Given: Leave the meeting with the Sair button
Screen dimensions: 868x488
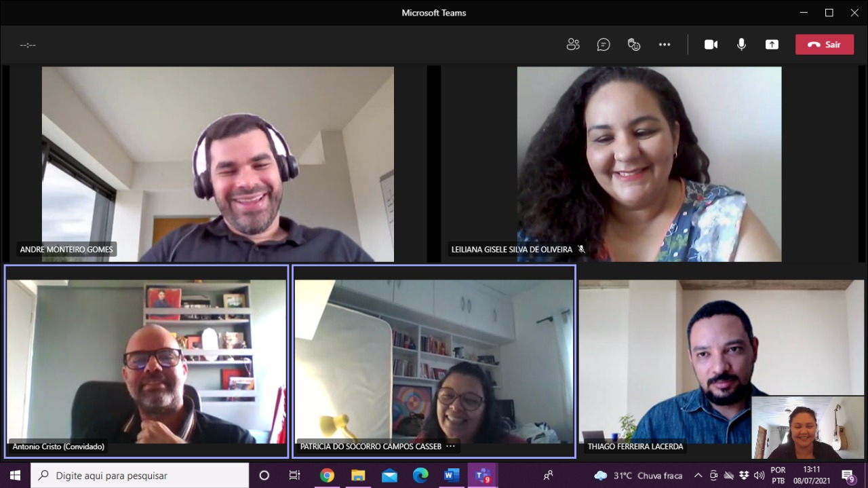Looking at the screenshot, I should 825,45.
